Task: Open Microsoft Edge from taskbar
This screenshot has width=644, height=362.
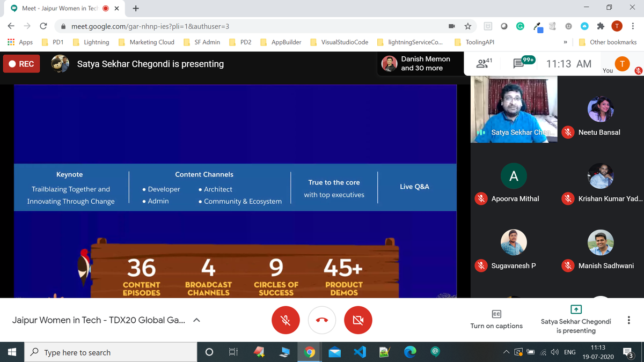Action: 411,352
